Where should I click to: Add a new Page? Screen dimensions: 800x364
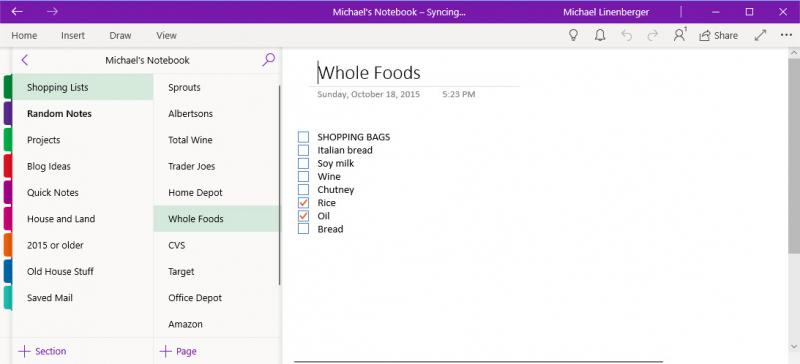178,351
